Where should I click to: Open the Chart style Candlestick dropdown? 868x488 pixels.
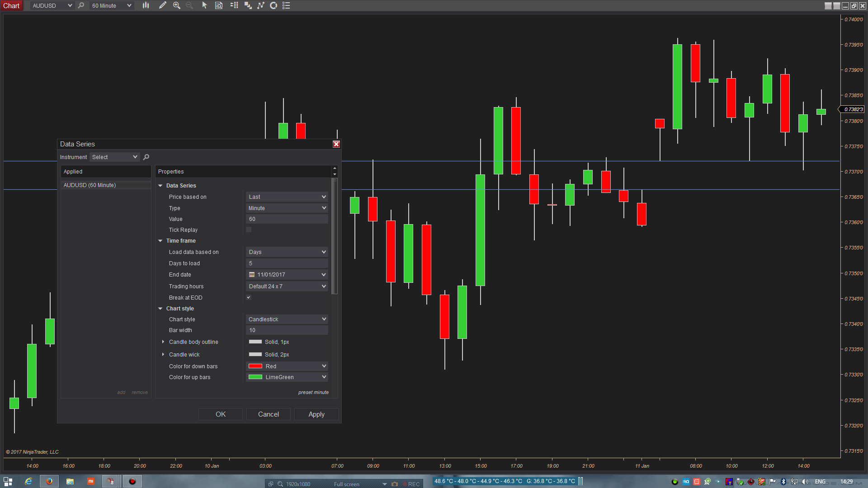(287, 319)
